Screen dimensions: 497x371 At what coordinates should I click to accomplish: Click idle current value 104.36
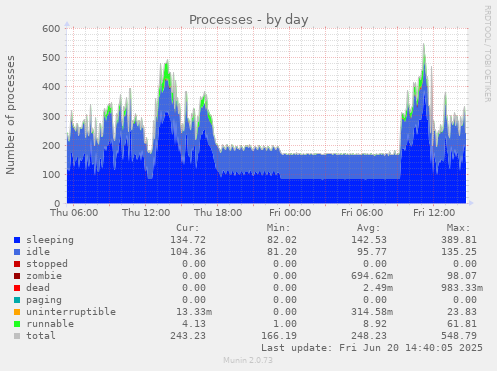click(x=188, y=252)
